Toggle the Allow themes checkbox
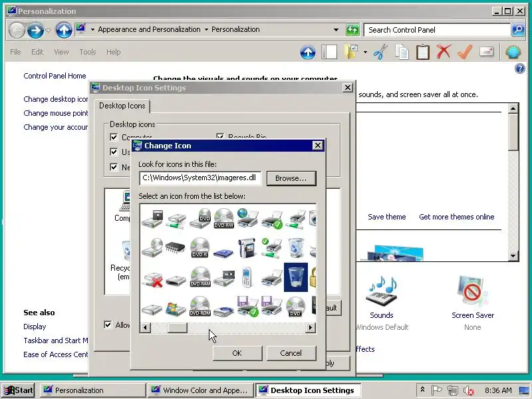This screenshot has width=532, height=399. (108, 325)
